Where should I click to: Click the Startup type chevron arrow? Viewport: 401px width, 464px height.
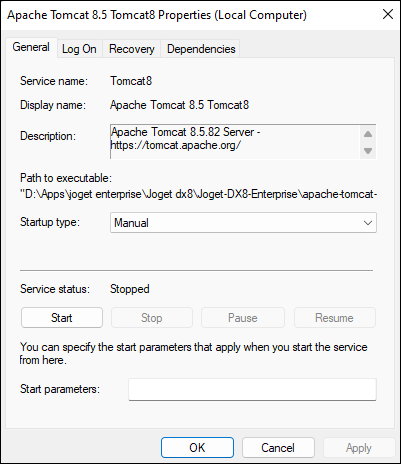click(368, 223)
